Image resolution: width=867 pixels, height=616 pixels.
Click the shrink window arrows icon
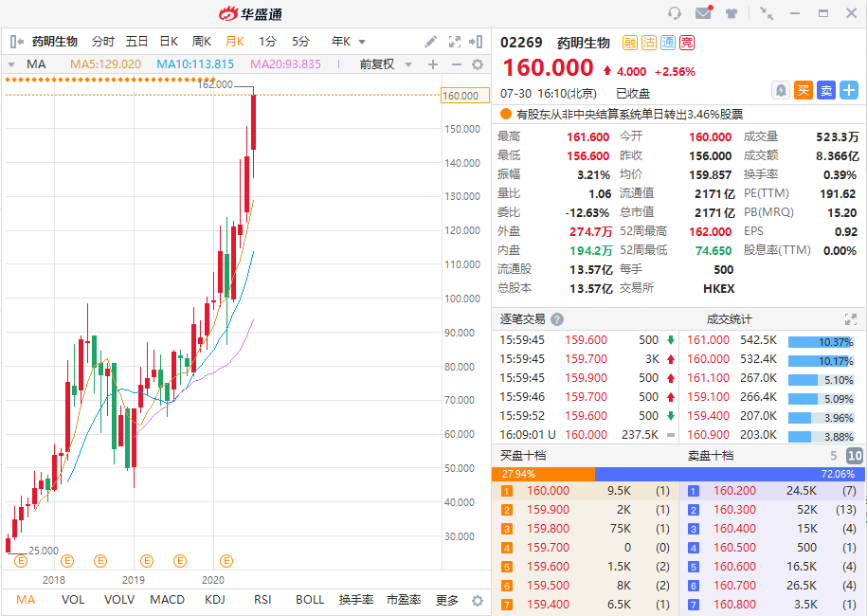tap(767, 13)
